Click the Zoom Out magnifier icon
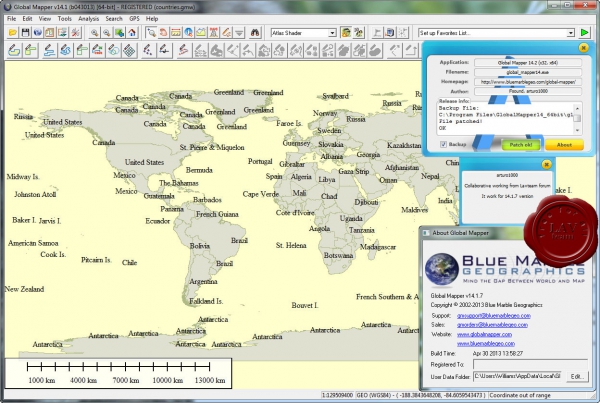Screen dimensions: 600x403 tap(107, 33)
